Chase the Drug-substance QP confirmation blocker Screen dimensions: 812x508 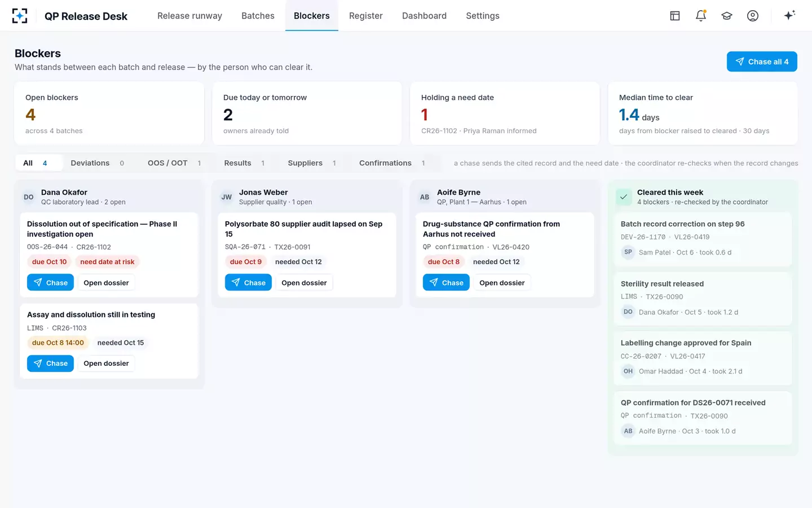tap(446, 283)
